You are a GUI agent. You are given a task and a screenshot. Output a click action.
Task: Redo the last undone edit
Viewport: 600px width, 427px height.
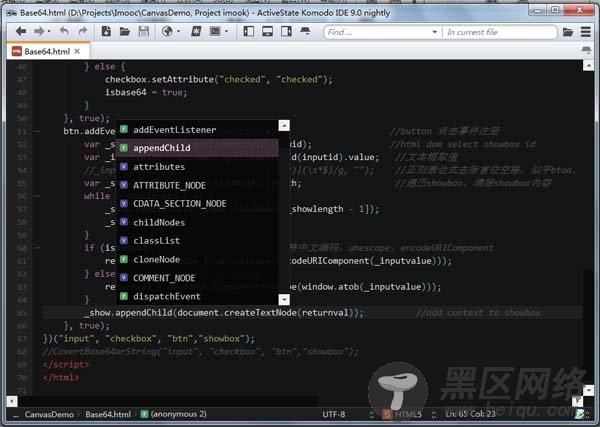[83, 31]
